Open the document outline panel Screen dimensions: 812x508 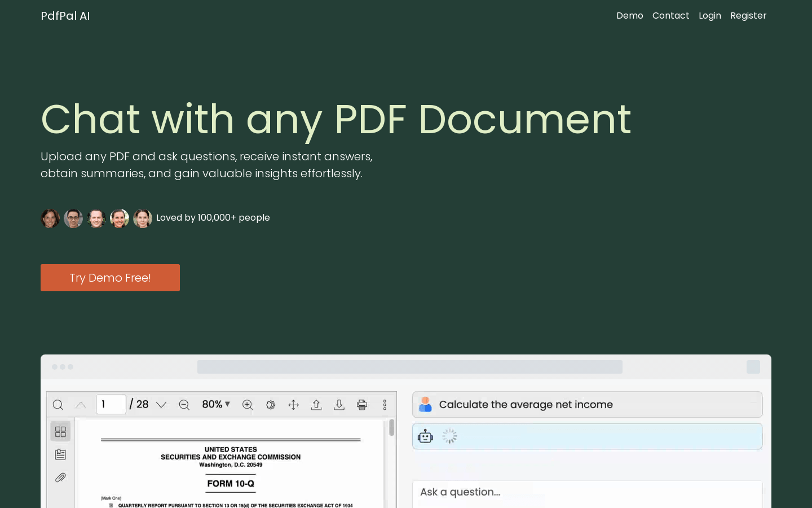[x=60, y=454]
